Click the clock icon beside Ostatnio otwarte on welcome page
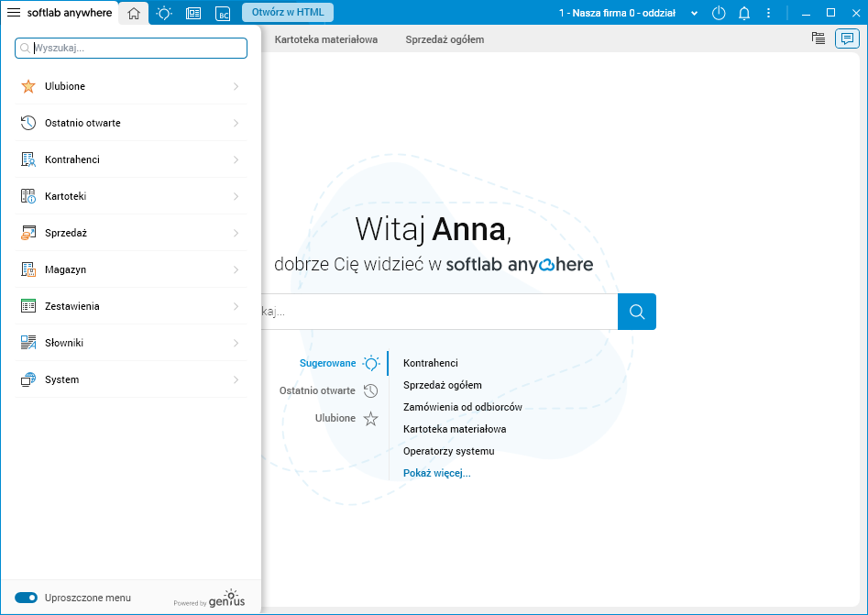This screenshot has height=615, width=868. tap(370, 390)
